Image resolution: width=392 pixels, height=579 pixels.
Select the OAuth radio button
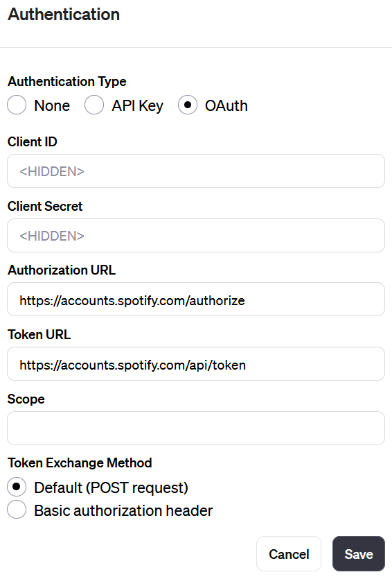point(188,105)
